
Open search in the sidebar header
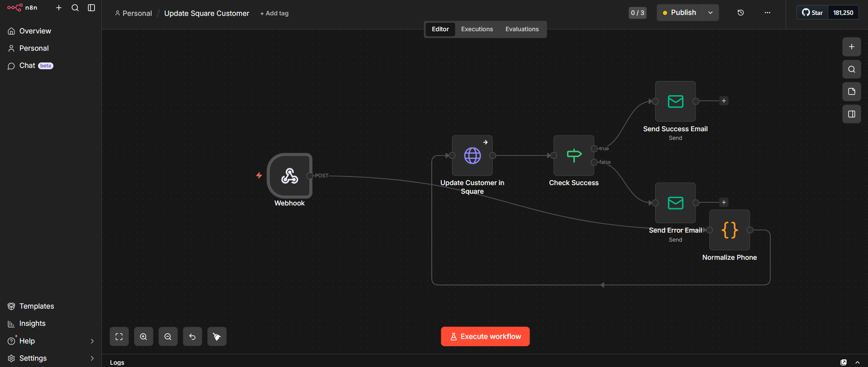pos(75,8)
